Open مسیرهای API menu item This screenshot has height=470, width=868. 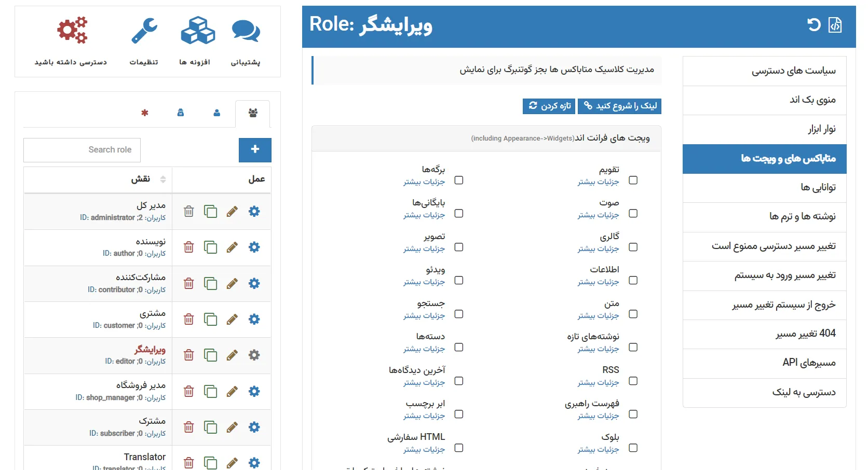coord(765,363)
